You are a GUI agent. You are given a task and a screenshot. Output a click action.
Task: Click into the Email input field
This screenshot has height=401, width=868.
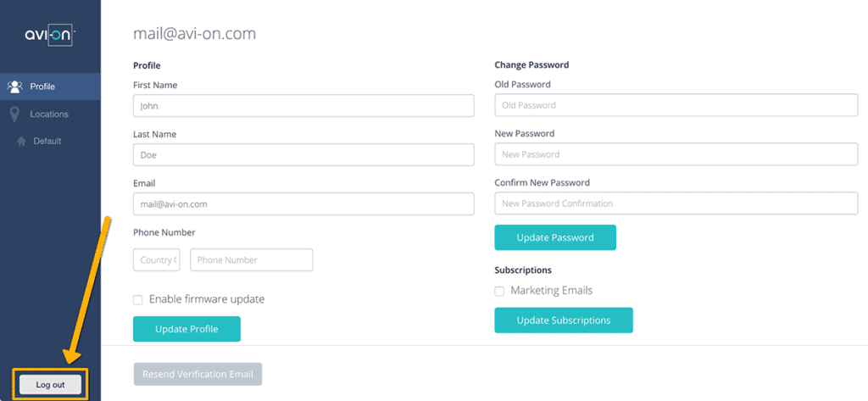click(x=303, y=204)
